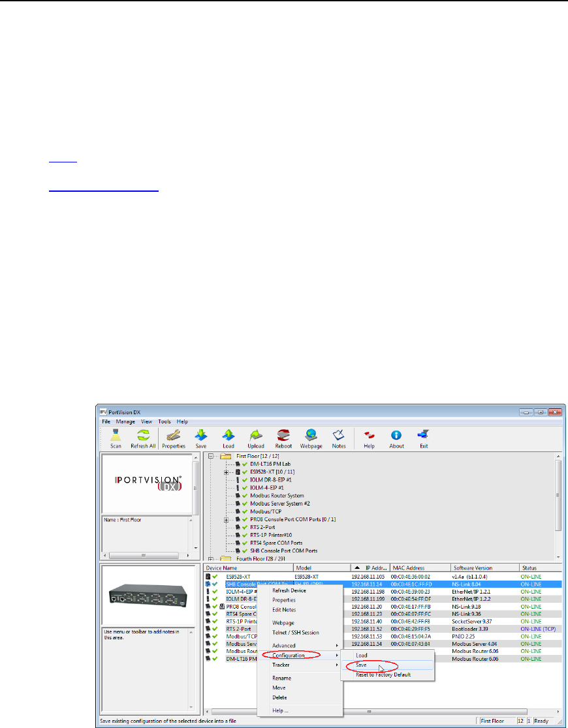Click the Device Name column header
This screenshot has height=728, width=568.
tap(249, 568)
